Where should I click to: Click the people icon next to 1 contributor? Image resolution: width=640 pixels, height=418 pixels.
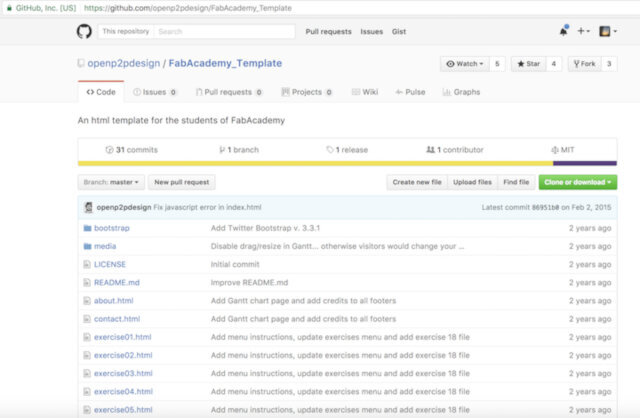tap(431, 150)
